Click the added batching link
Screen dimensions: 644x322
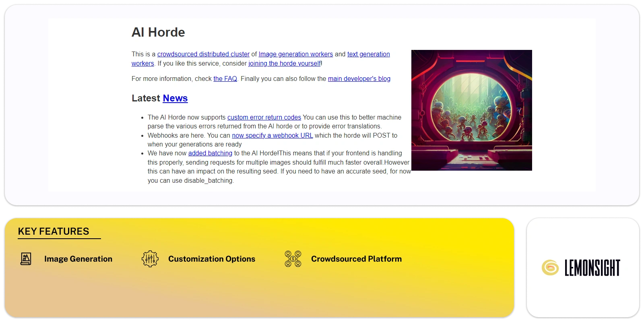point(210,153)
